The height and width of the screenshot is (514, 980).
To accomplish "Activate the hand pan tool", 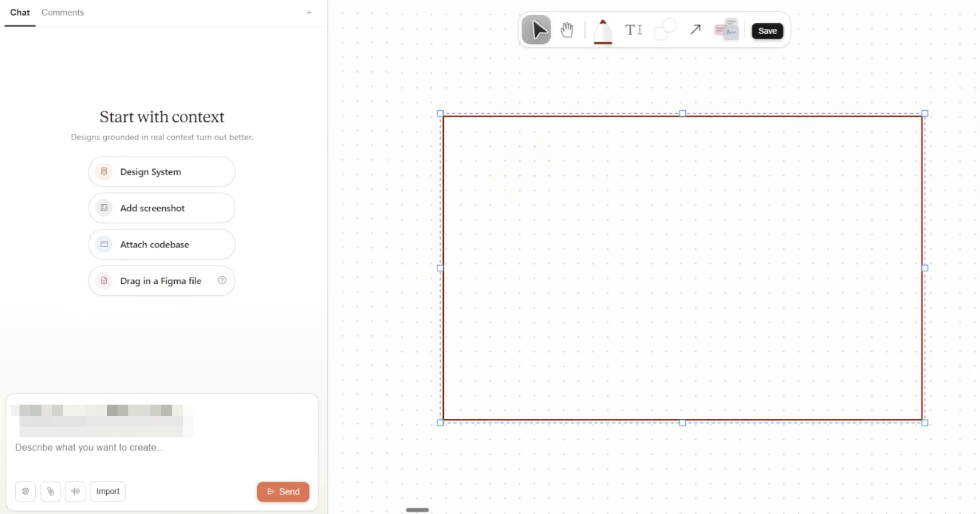I will pos(567,30).
